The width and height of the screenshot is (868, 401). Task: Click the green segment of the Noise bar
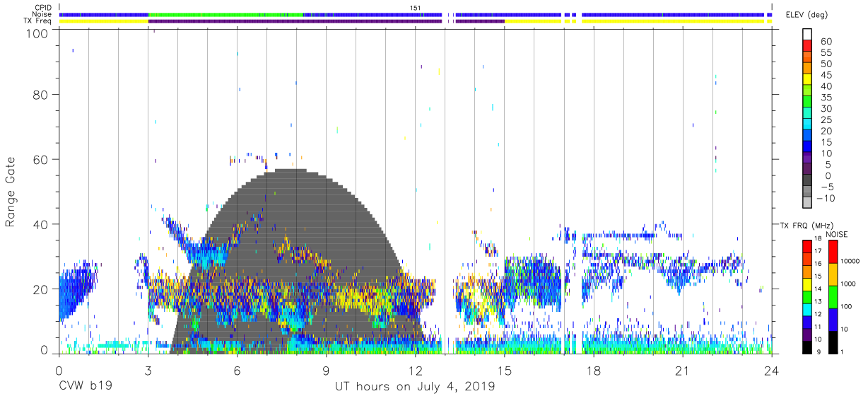226,14
